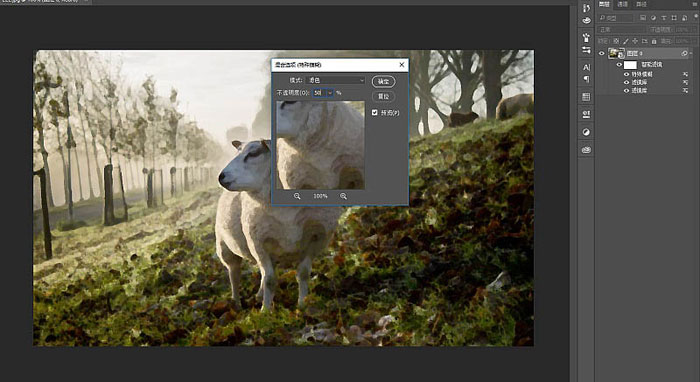Open the layer blend mode dropdown in Layers panel
The image size is (700, 382).
[622, 29]
